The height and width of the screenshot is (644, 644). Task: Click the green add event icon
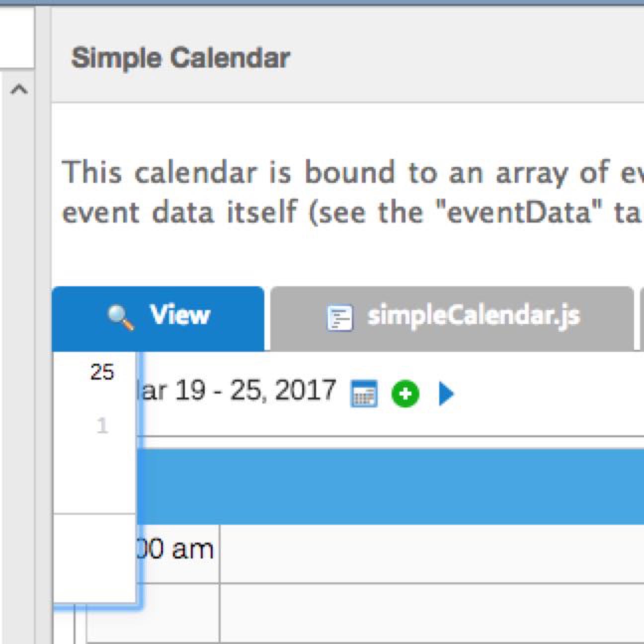coord(405,394)
